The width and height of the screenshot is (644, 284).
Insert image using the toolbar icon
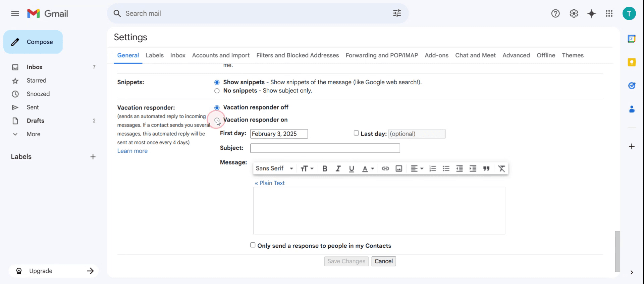(x=399, y=169)
